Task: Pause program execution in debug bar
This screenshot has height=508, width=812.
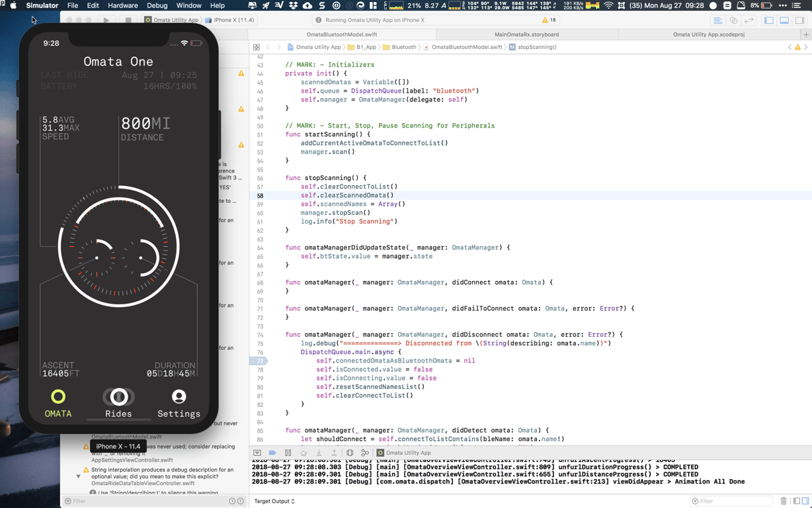Action: [x=288, y=453]
